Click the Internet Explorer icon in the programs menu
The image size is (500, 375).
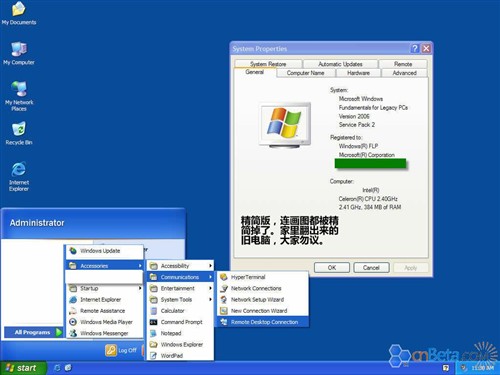point(73,300)
